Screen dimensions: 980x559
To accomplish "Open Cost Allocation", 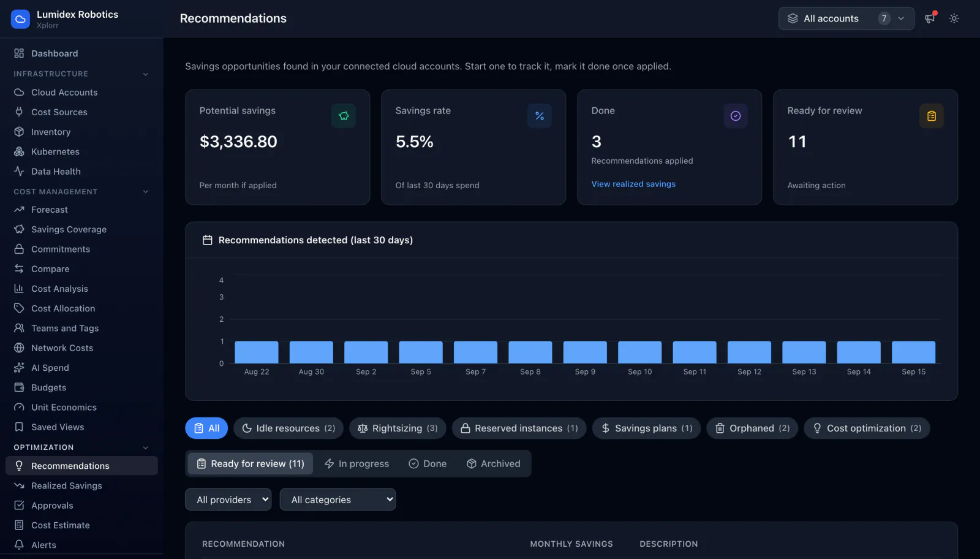I will [x=81, y=308].
